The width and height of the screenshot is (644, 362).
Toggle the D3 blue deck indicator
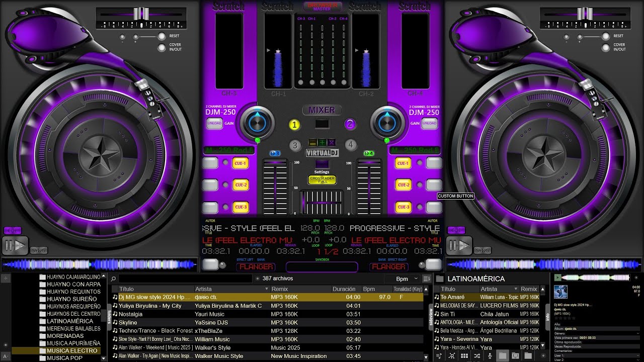(275, 153)
